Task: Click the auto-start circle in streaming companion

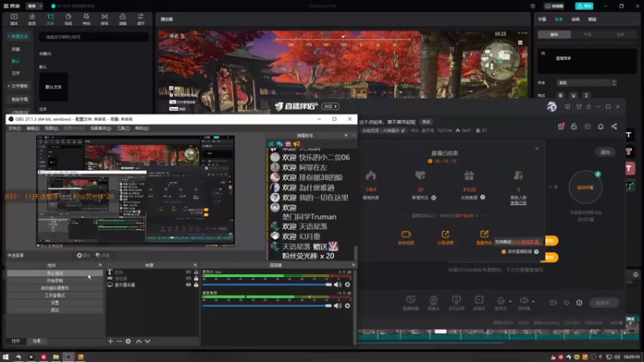Action: [585, 187]
